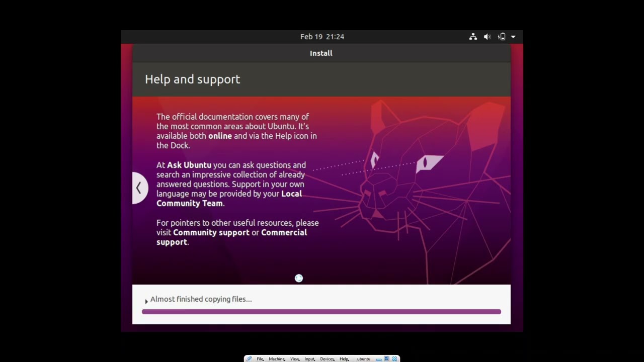
Task: Click the battery power icon in the top bar
Action: 502,37
